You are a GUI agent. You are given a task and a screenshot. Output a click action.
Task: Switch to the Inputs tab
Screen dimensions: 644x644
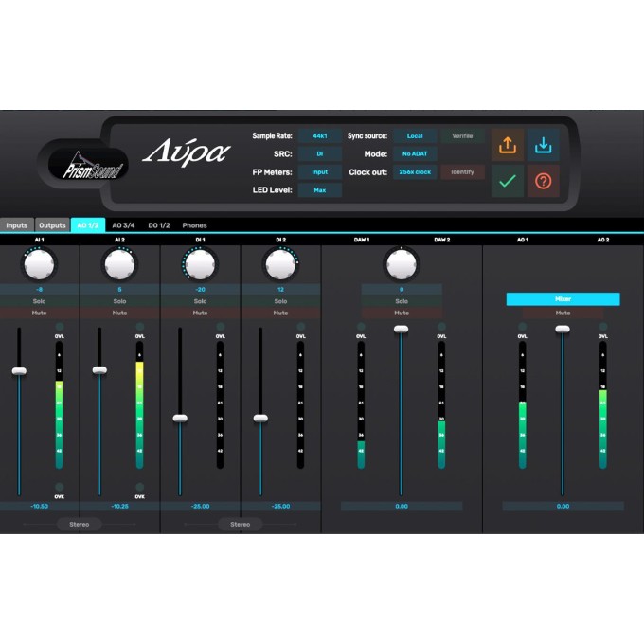tap(16, 225)
